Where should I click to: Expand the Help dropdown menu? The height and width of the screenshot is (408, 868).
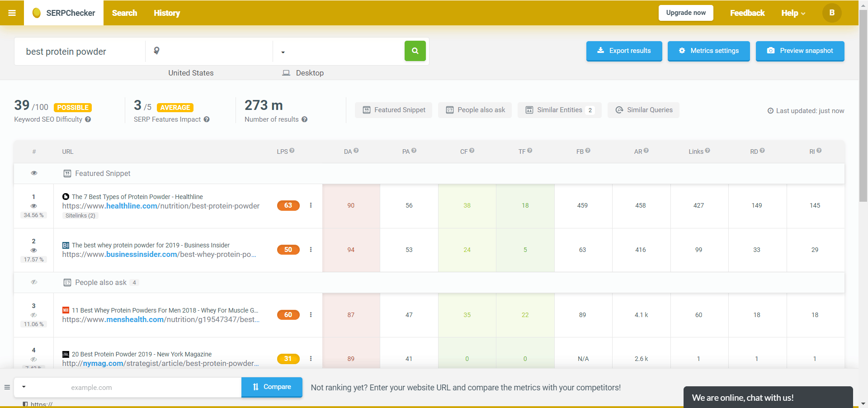(793, 13)
